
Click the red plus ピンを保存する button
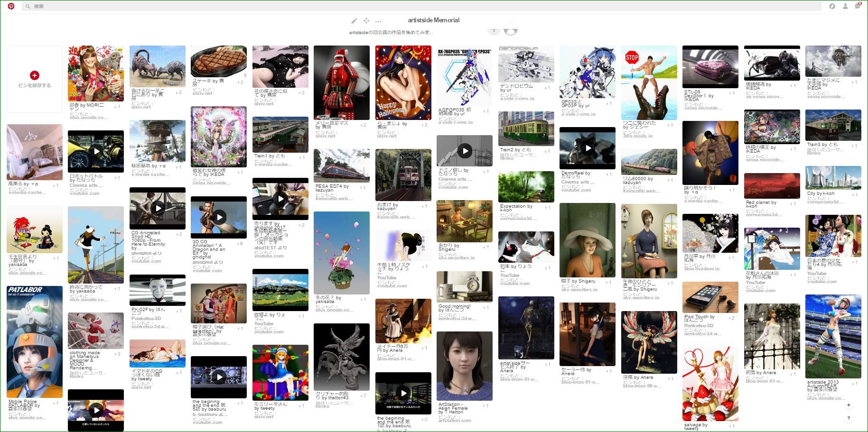35,75
